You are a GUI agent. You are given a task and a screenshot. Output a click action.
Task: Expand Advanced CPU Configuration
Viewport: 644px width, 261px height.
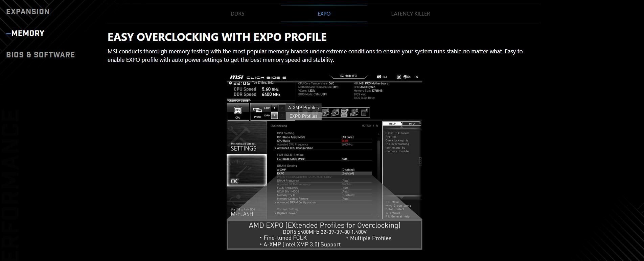(x=295, y=148)
